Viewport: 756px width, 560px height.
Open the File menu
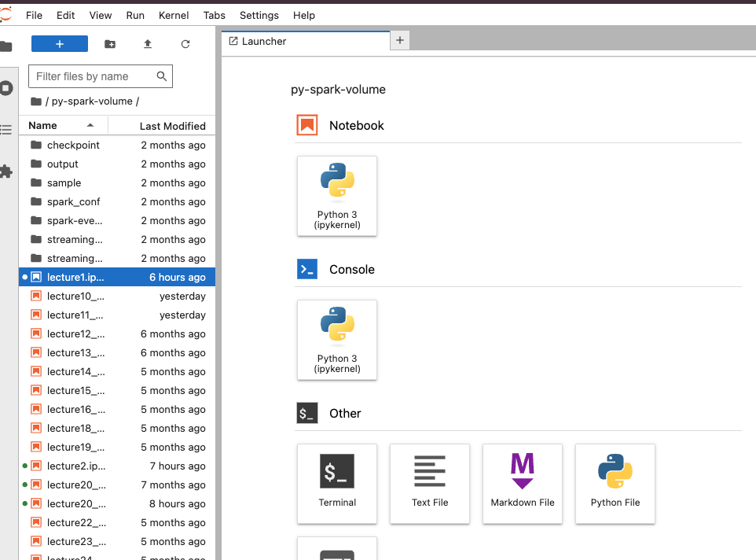point(34,16)
